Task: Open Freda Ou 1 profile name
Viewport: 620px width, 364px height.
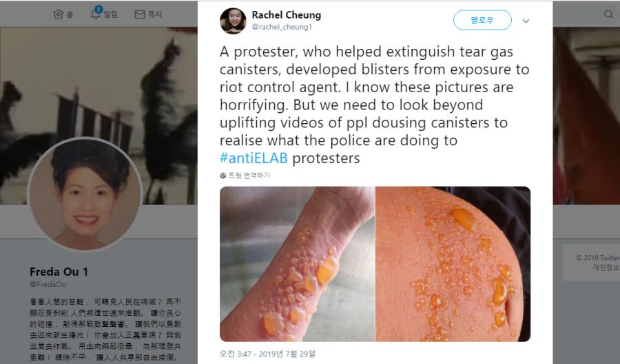Action: [x=59, y=272]
